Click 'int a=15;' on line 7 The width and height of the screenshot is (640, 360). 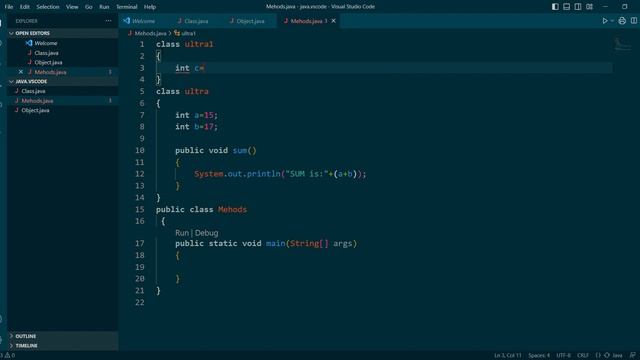click(x=196, y=115)
